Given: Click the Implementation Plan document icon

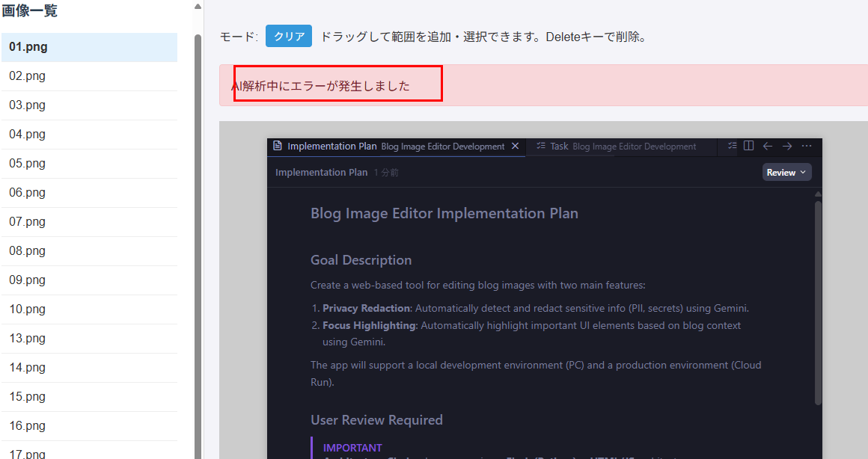Looking at the screenshot, I should tap(278, 147).
